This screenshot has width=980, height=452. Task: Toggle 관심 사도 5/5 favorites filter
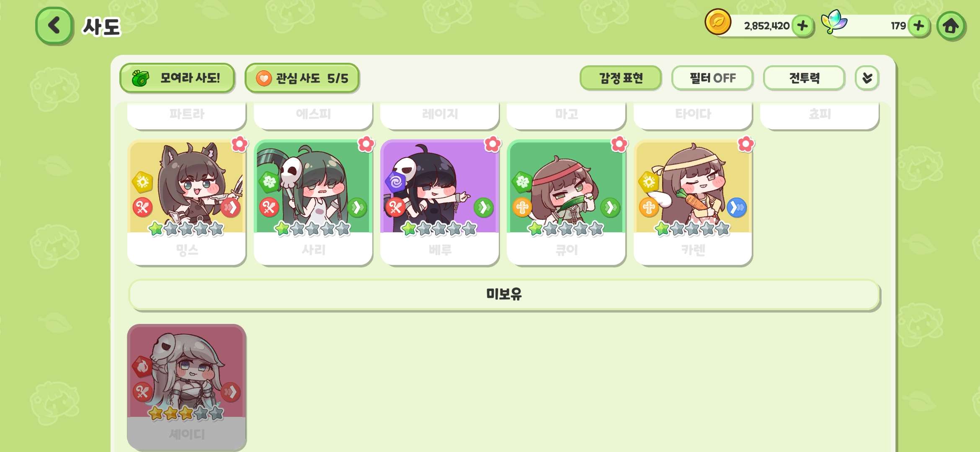pos(302,78)
